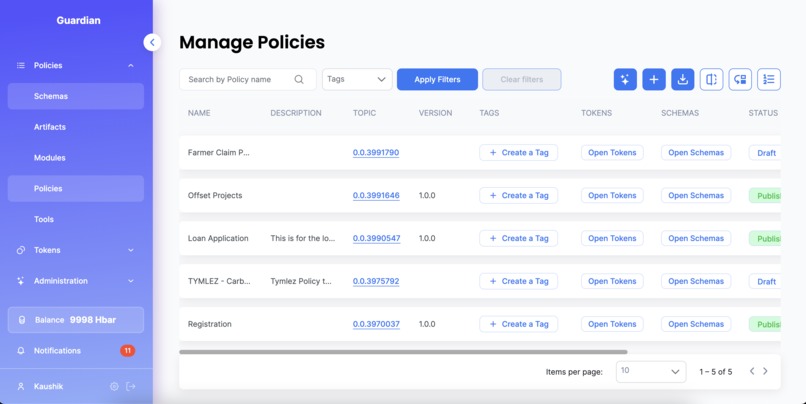Viewport: 806px width, 404px height.
Task: Click in the Search by Policy name field
Action: click(x=248, y=80)
